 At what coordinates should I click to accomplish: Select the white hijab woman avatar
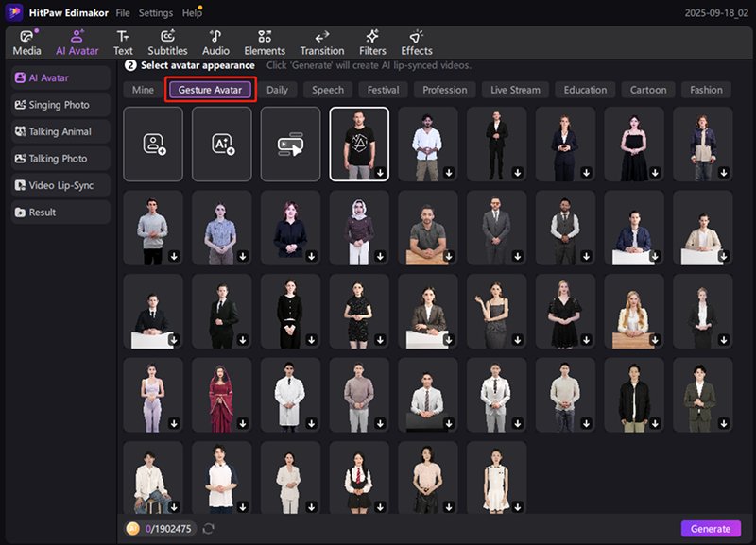pyautogui.click(x=359, y=228)
